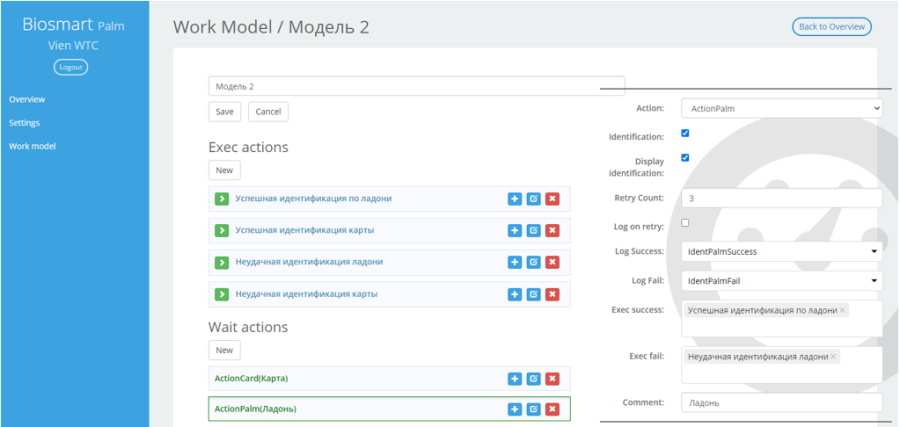Screen dimensions: 900x427
Task: Focus the model name field Модель 2
Action: 416,86
